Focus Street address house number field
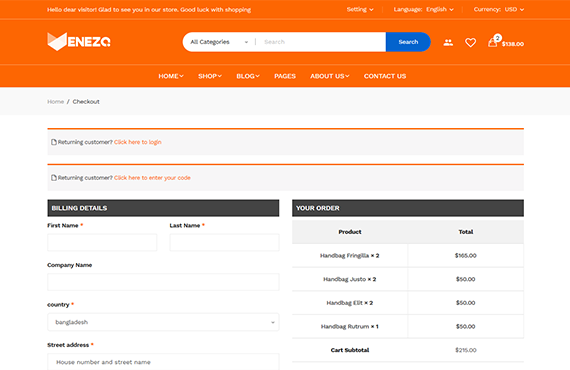Viewport: 570px width, 370px height. click(x=163, y=362)
